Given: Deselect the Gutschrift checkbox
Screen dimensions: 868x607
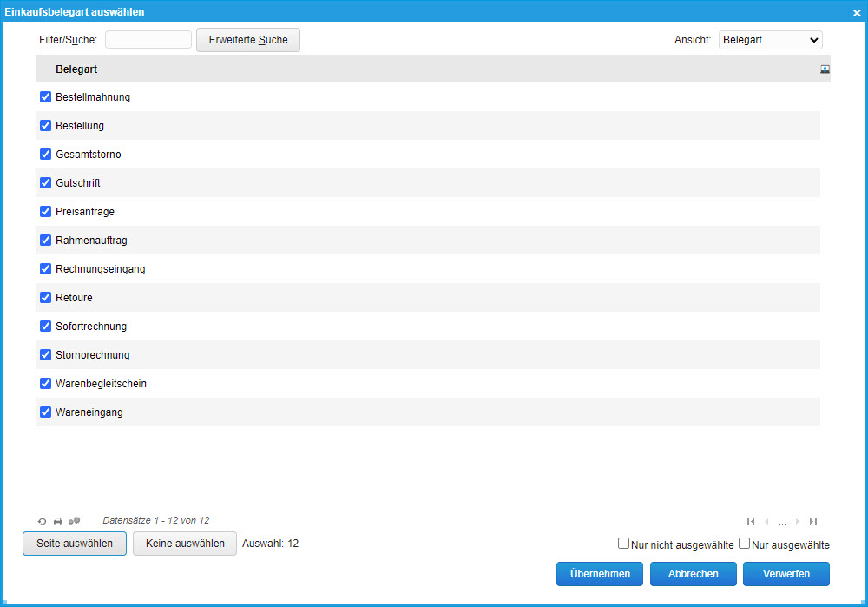Looking at the screenshot, I should pyautogui.click(x=46, y=183).
